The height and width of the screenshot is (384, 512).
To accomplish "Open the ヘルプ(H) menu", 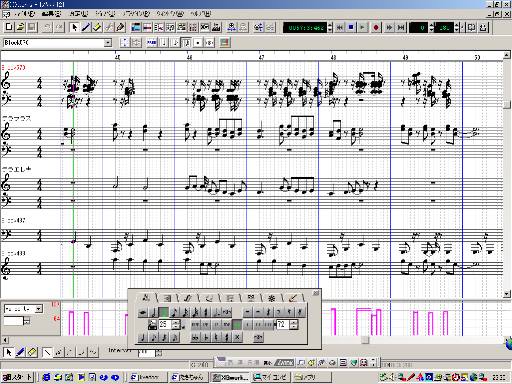I will pyautogui.click(x=201, y=14).
